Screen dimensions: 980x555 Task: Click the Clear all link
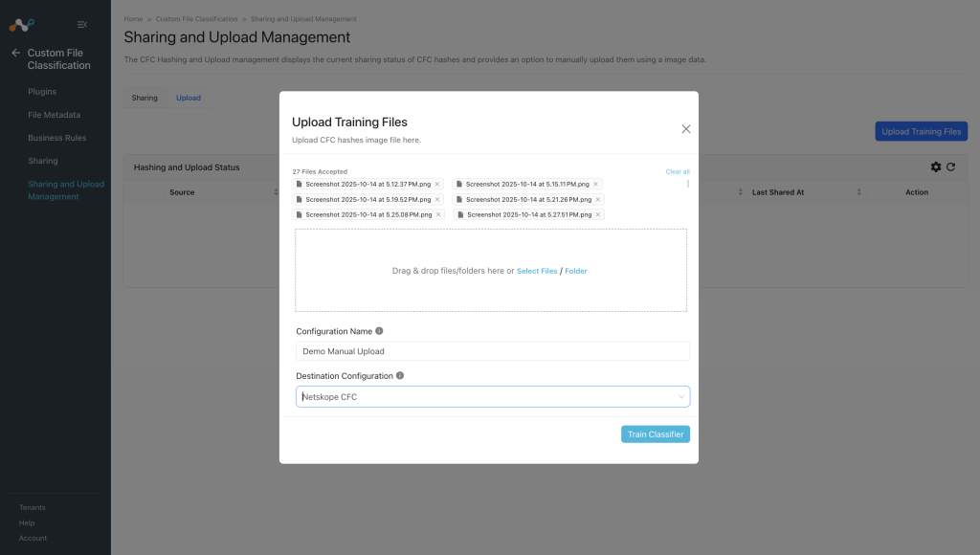(x=678, y=172)
